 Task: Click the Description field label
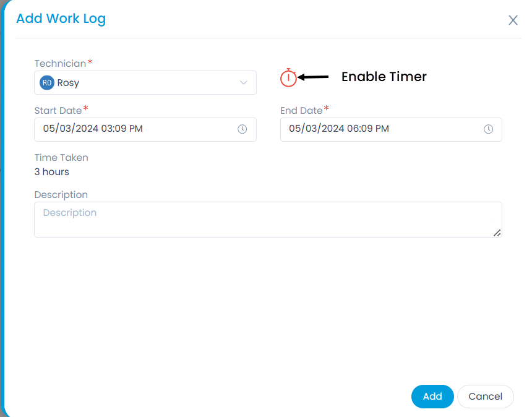tap(61, 195)
